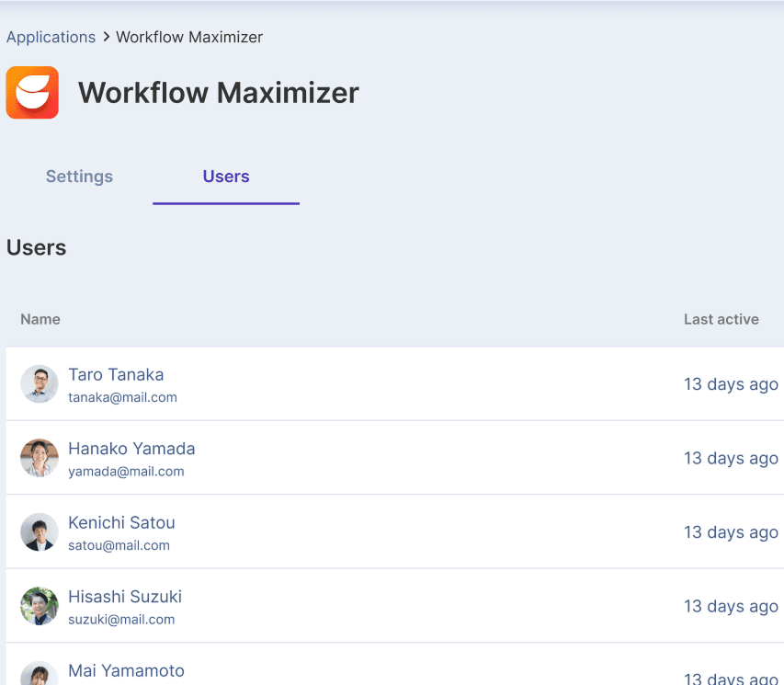The width and height of the screenshot is (784, 685).
Task: Open the Applications breadcrumb link
Action: (x=51, y=37)
